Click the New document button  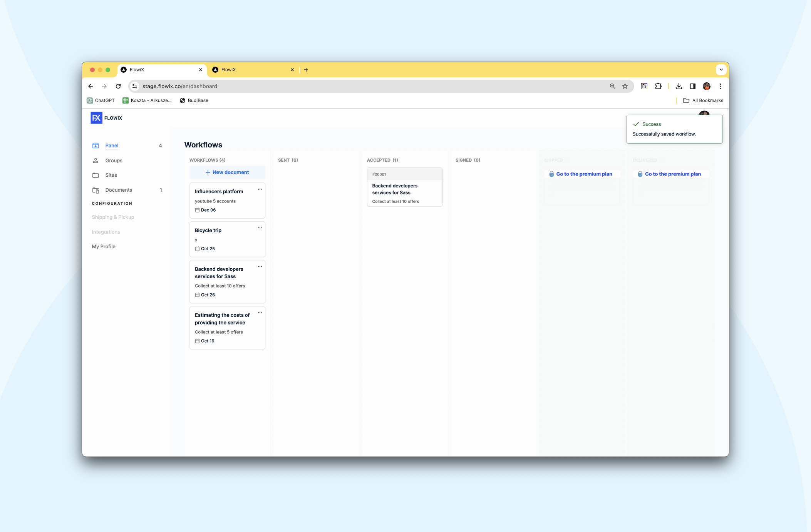coord(227,172)
